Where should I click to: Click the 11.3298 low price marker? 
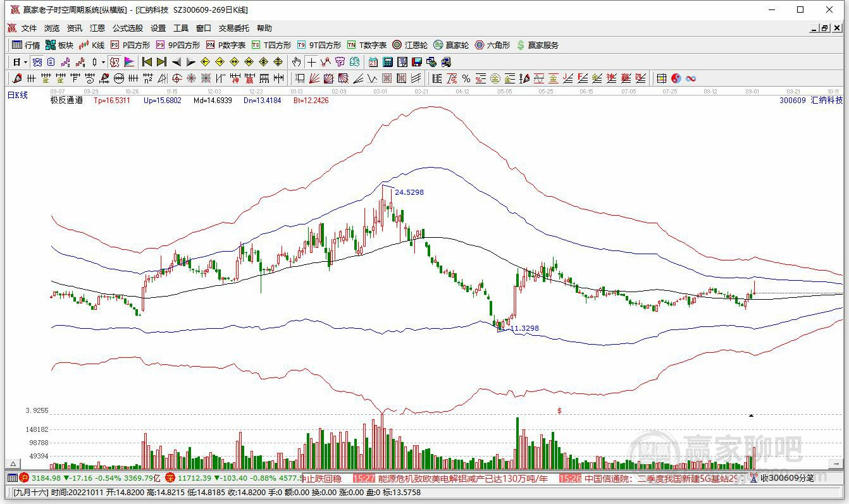tap(524, 328)
